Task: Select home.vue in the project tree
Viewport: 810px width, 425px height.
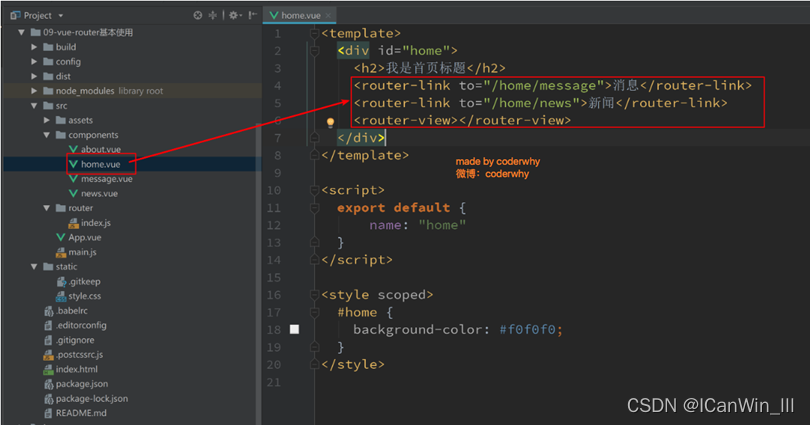Action: [100, 164]
